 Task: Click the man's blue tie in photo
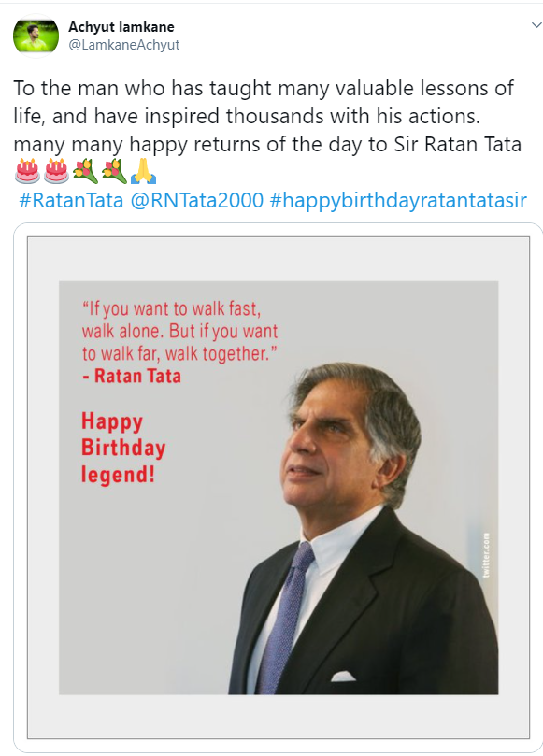tap(283, 617)
